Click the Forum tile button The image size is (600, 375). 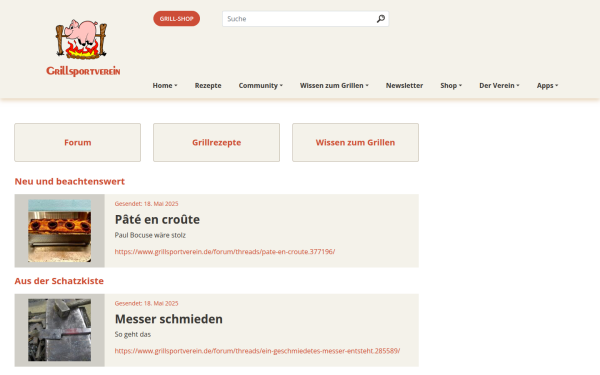pyautogui.click(x=78, y=142)
